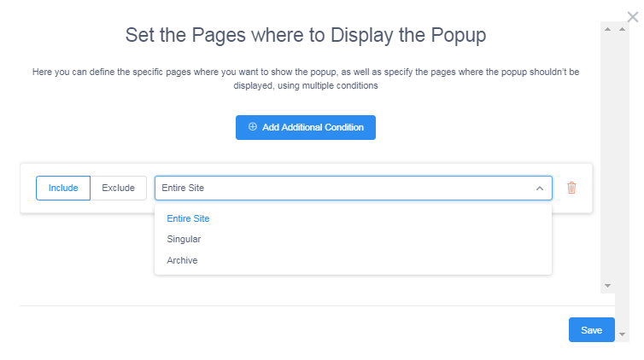The width and height of the screenshot is (644, 360).
Task: Click the dialog heading text
Action: coord(306,36)
